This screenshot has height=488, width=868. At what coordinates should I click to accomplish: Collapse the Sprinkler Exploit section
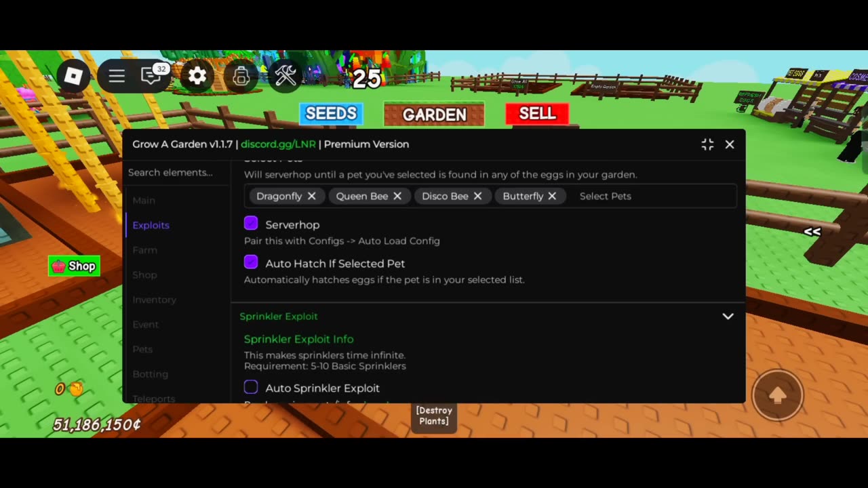728,317
